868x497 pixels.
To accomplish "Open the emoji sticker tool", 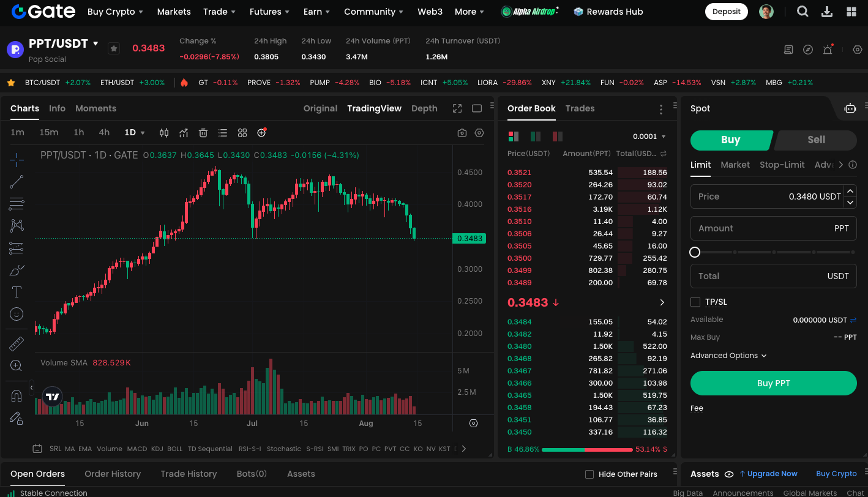I will 17,314.
